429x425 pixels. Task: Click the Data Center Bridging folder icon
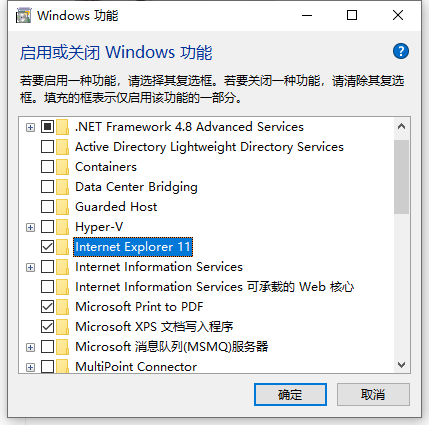pyautogui.click(x=63, y=187)
